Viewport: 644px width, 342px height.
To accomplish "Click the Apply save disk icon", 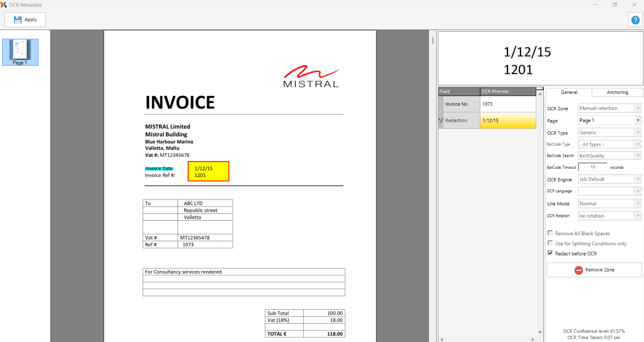I will click(x=17, y=20).
